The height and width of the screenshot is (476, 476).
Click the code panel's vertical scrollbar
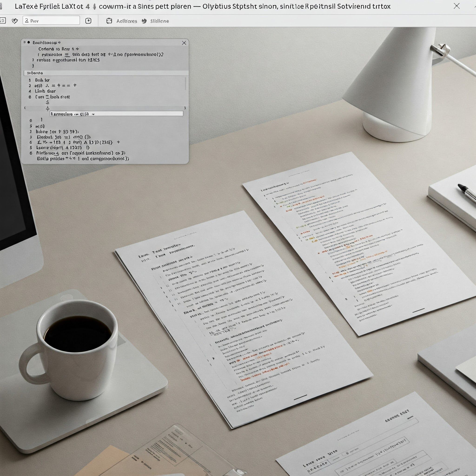[185, 84]
